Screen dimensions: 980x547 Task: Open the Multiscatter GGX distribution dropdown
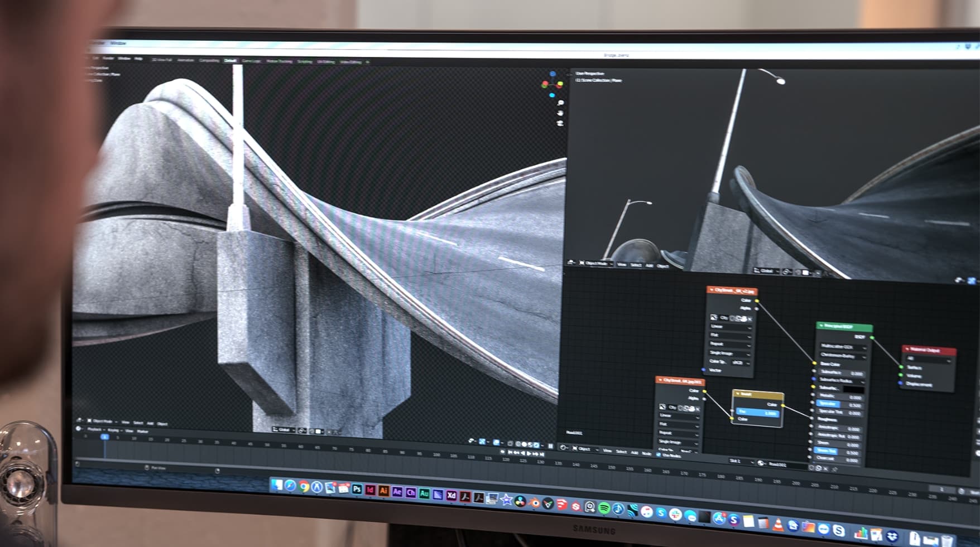point(843,347)
